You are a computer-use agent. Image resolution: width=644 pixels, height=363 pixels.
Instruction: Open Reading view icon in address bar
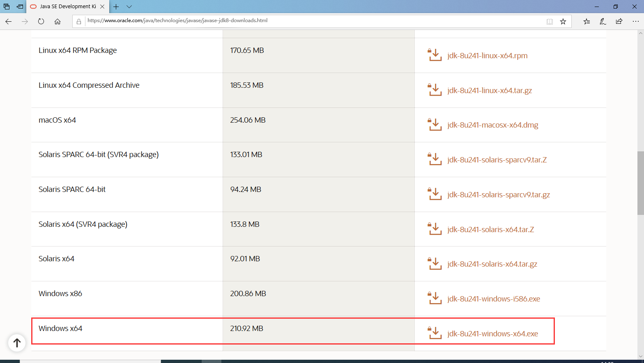coord(550,21)
